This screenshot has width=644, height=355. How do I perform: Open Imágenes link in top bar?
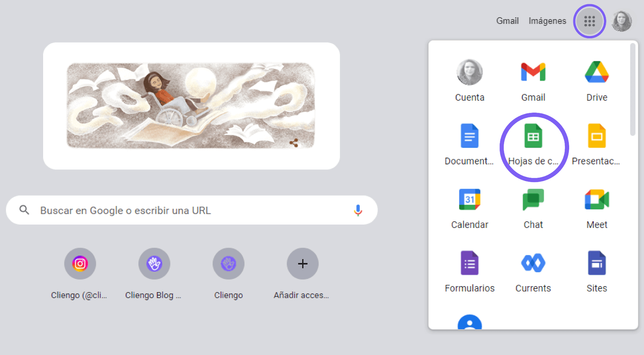(x=547, y=21)
